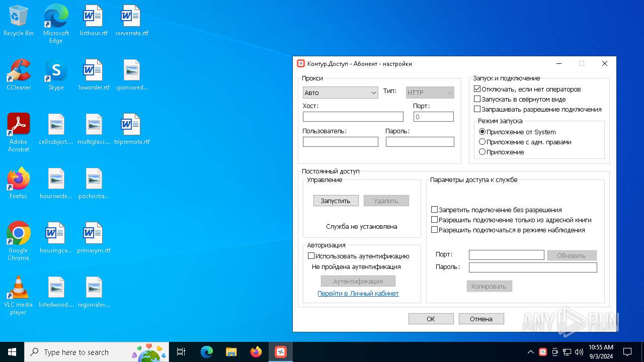Image resolution: width=644 pixels, height=362 pixels.
Task: Select the regionalex image file
Action: tap(94, 293)
